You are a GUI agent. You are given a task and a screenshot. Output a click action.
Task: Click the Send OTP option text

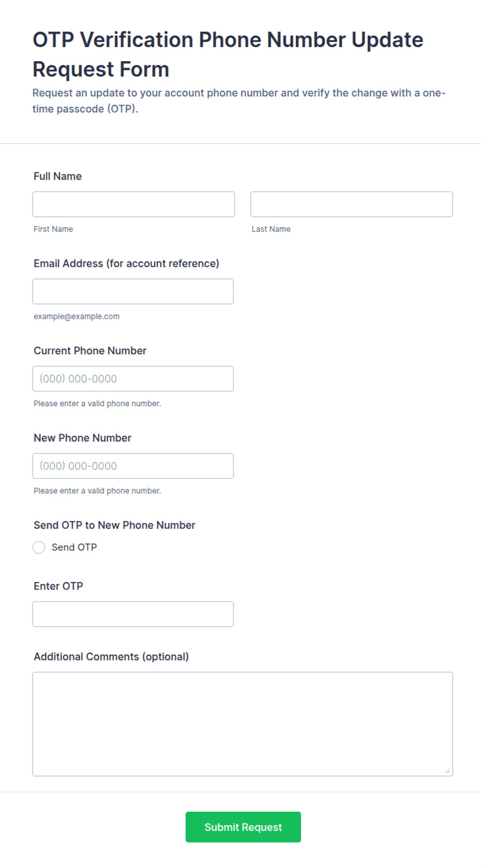pyautogui.click(x=74, y=547)
